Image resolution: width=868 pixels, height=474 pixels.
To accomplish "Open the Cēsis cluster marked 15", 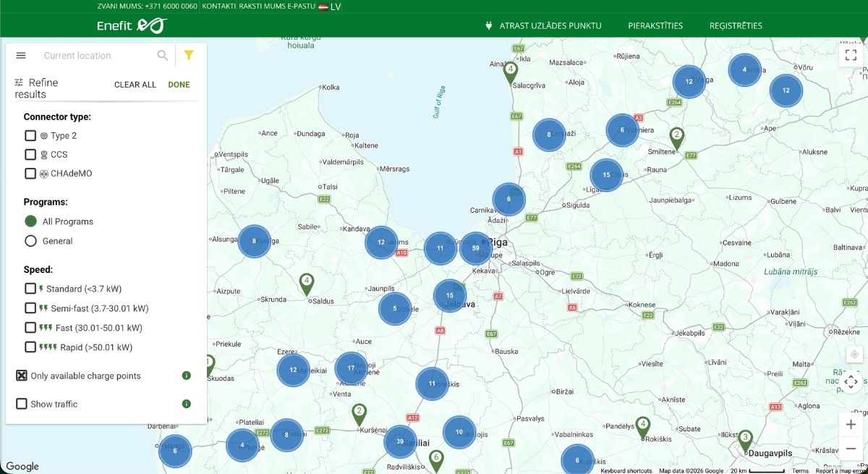I will 606,174.
